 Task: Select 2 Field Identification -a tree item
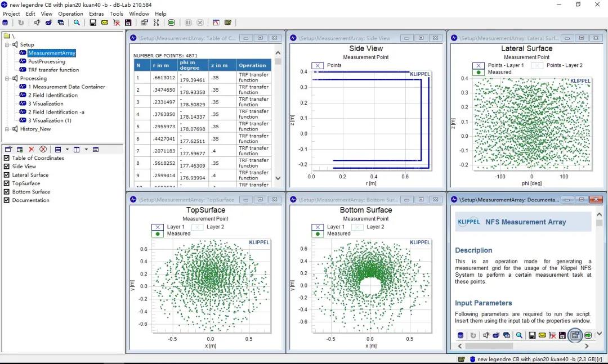tap(56, 112)
